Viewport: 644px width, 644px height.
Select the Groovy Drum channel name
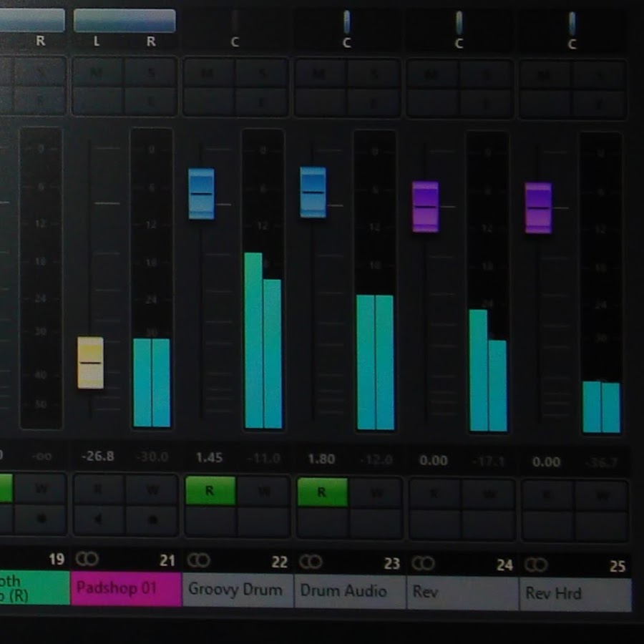238,590
